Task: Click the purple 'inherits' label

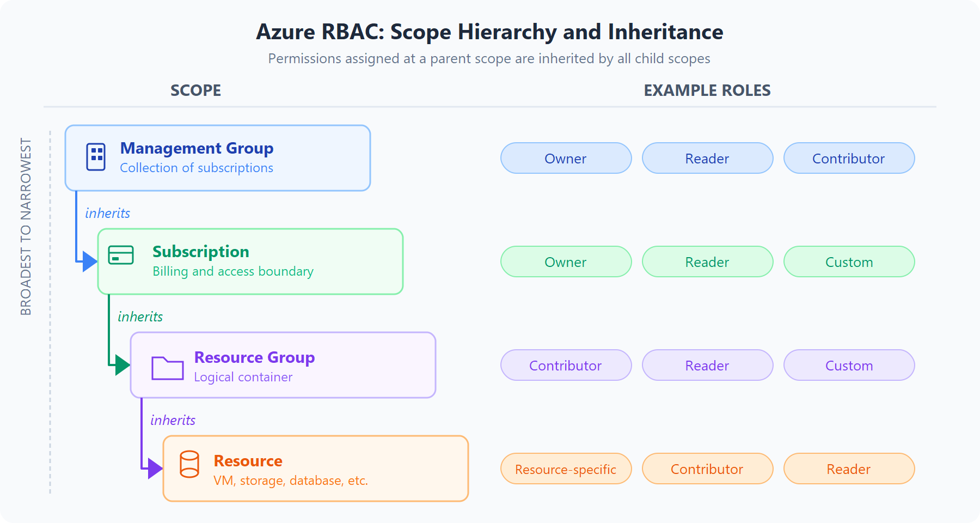Action: (x=173, y=420)
